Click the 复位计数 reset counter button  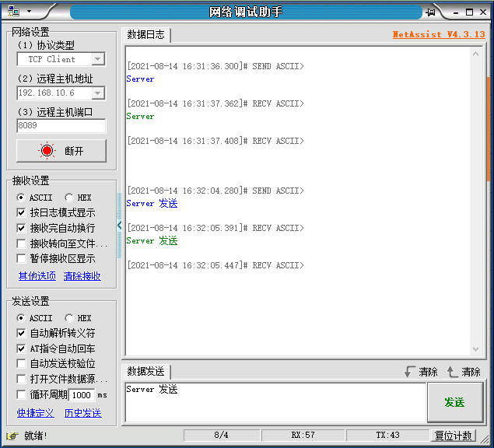coord(454,436)
